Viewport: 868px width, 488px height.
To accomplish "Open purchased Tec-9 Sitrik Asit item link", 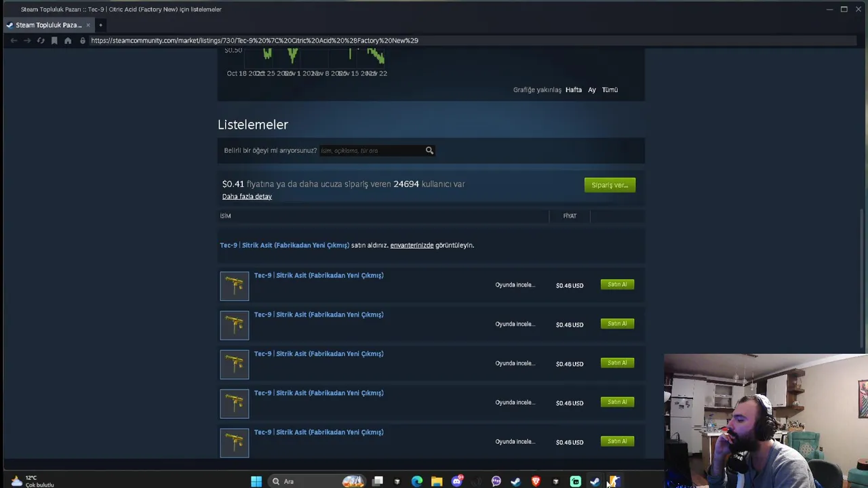I will (x=284, y=245).
